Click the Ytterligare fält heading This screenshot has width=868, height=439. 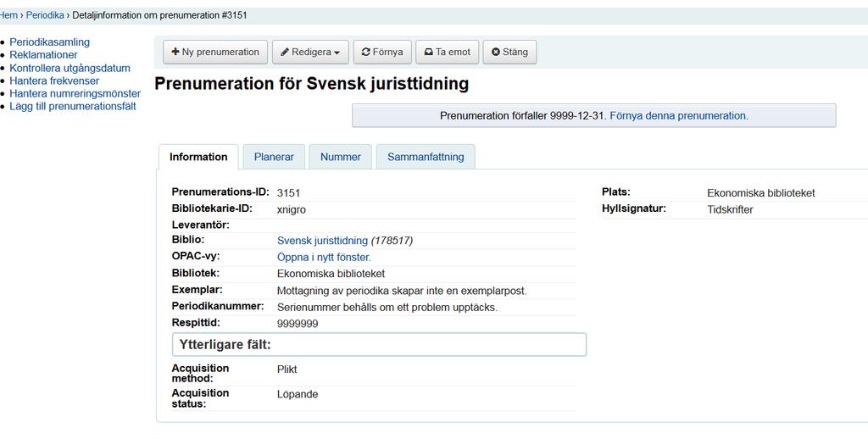coord(225,345)
